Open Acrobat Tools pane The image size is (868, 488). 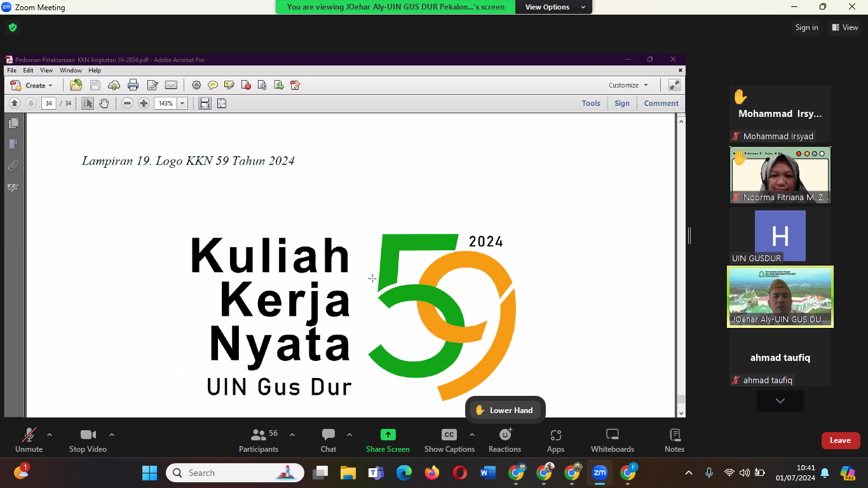591,103
